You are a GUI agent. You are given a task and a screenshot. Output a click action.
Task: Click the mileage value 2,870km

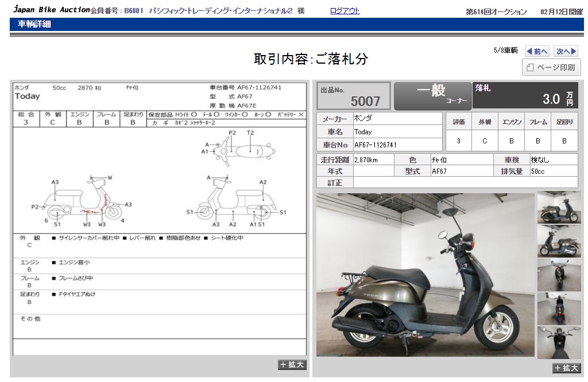pos(373,160)
